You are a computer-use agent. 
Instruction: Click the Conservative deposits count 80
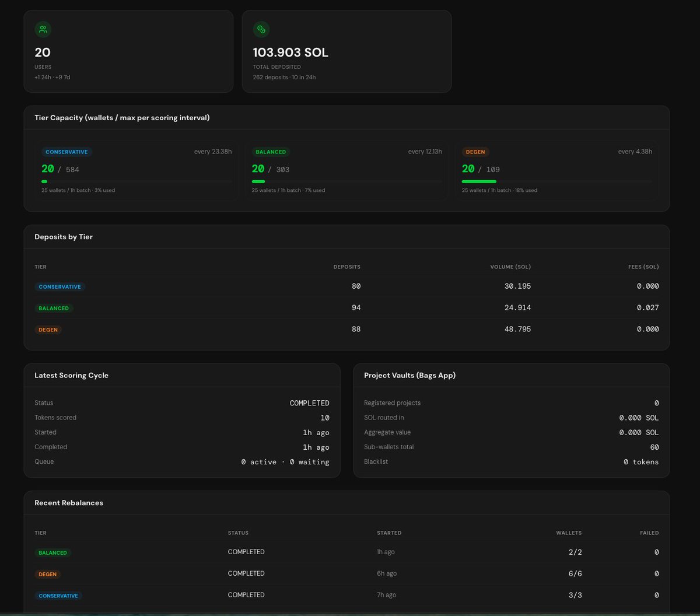click(x=356, y=286)
